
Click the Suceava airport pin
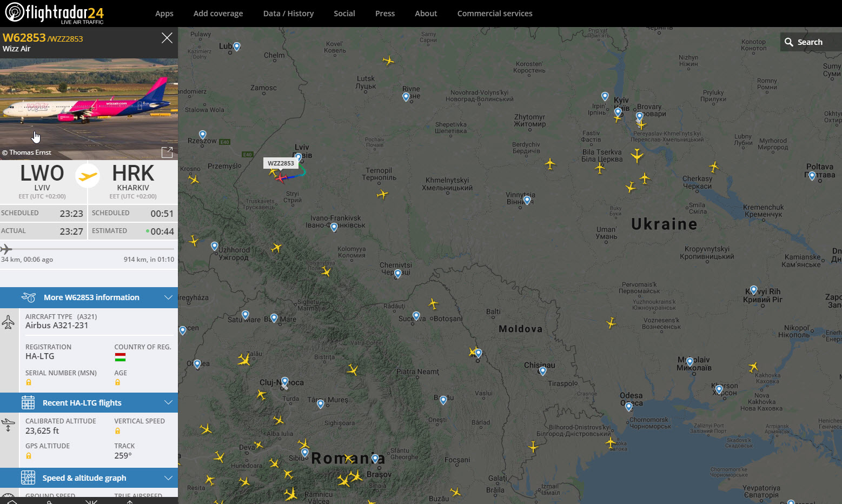[x=416, y=316]
